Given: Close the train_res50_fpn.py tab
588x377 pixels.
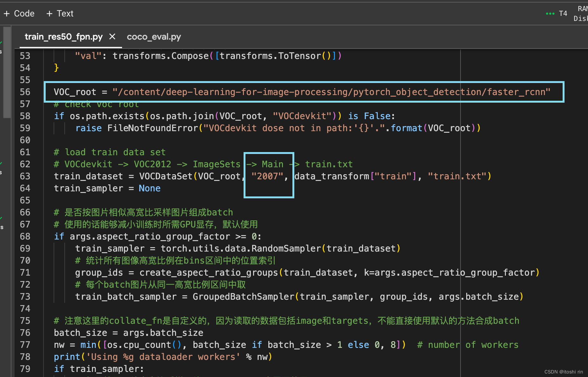Looking at the screenshot, I should (112, 36).
